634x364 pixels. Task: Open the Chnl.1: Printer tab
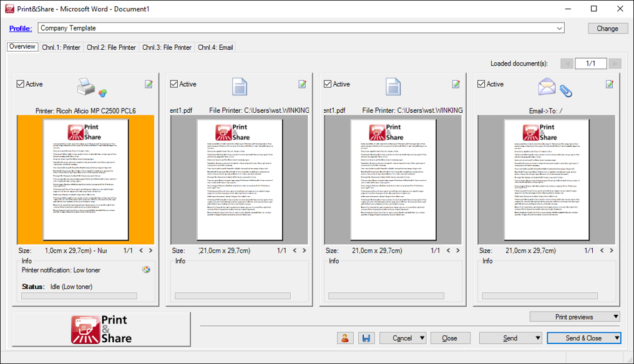click(61, 47)
